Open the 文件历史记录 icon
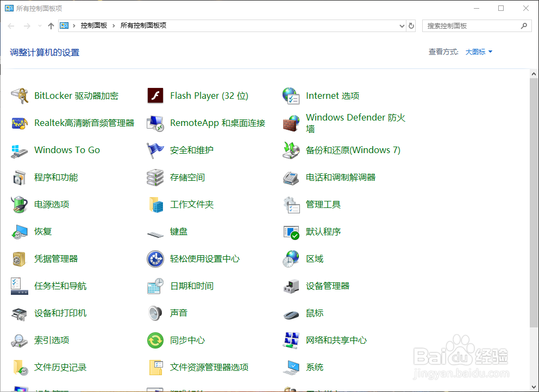 click(x=20, y=368)
